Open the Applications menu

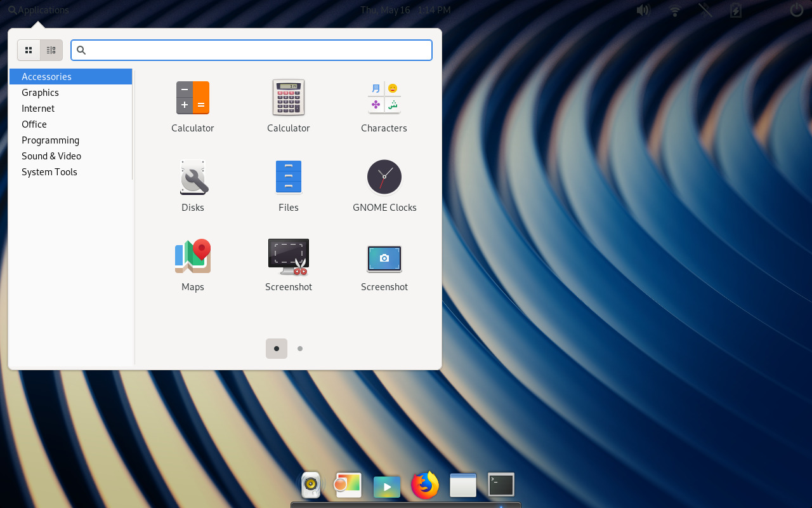point(38,10)
